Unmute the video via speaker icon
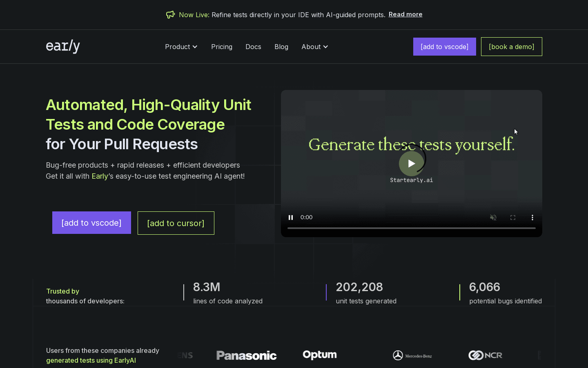 pos(493,218)
